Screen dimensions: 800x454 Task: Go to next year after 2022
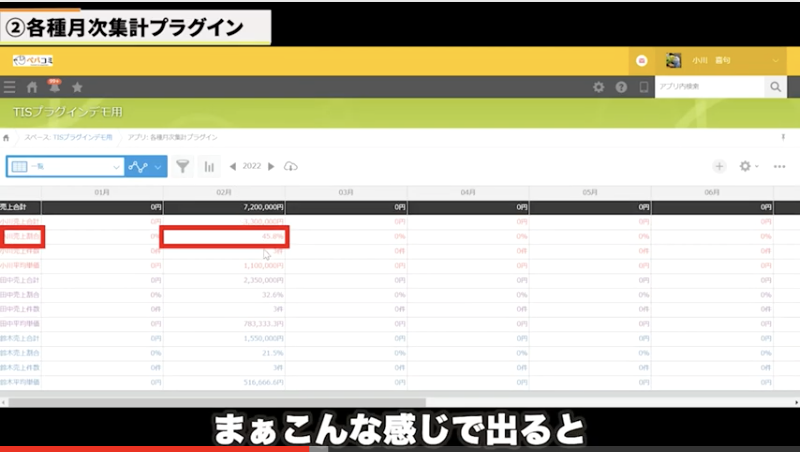[271, 166]
